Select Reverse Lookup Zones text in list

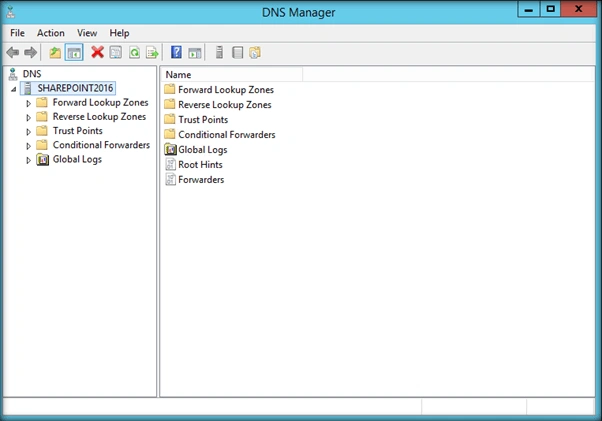pyautogui.click(x=225, y=105)
